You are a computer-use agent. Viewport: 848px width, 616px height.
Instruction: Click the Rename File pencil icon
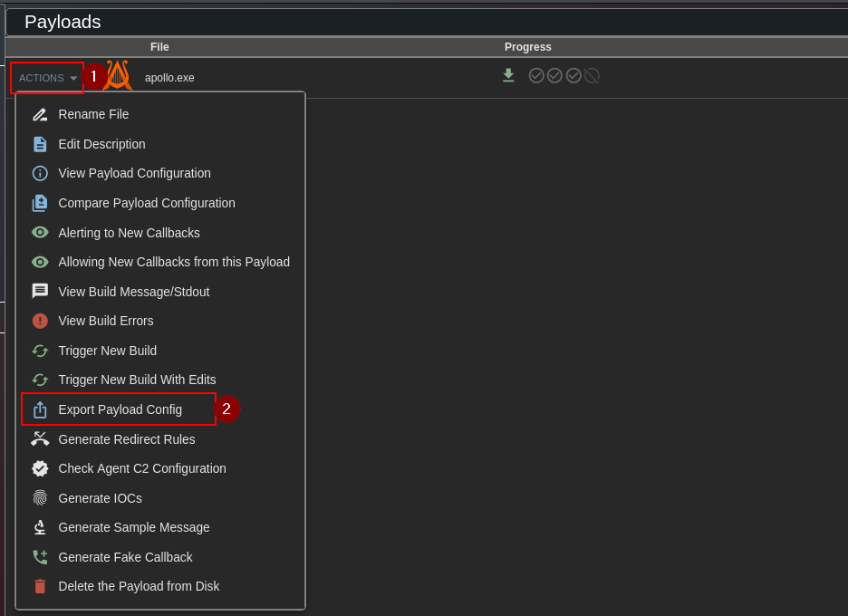(x=40, y=114)
